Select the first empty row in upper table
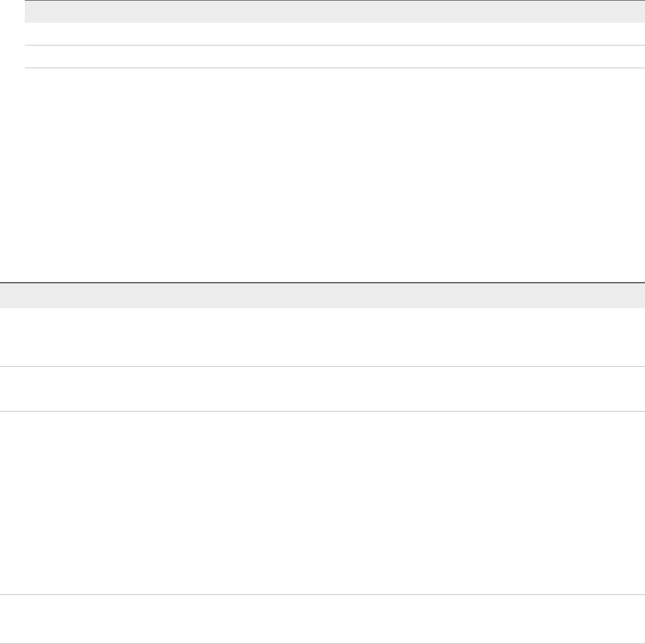The width and height of the screenshot is (645, 644). point(329,34)
